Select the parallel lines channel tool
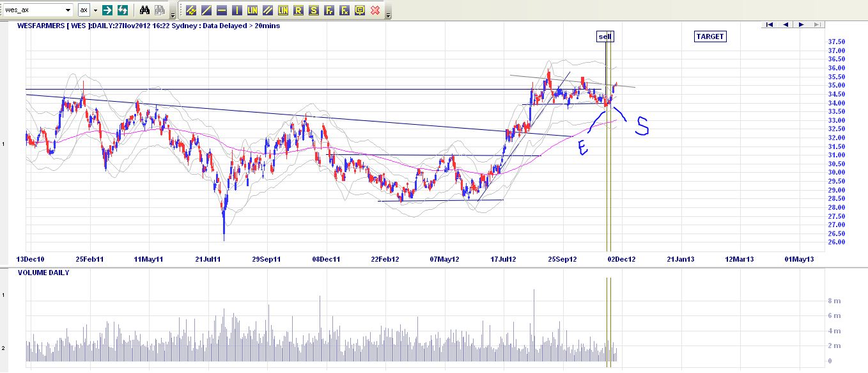 tap(268, 10)
